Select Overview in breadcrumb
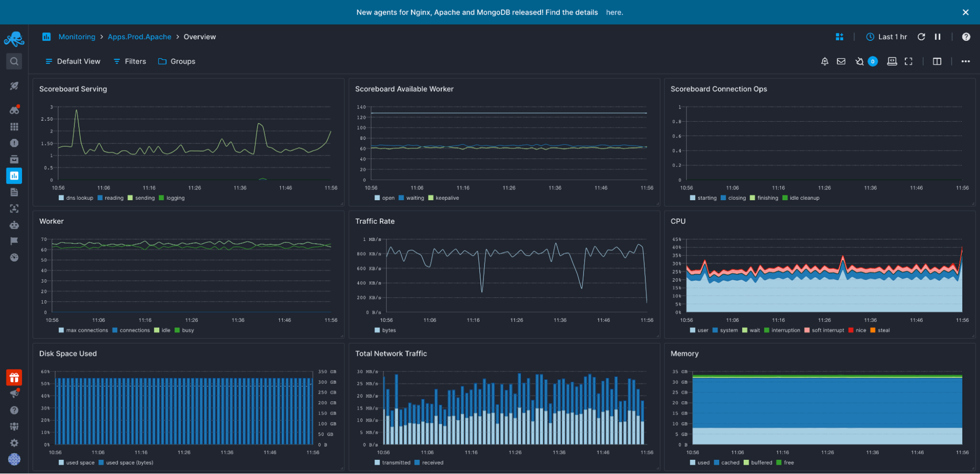 point(200,37)
